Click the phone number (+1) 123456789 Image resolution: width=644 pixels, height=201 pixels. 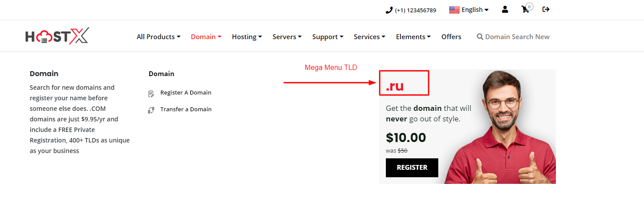(x=415, y=10)
